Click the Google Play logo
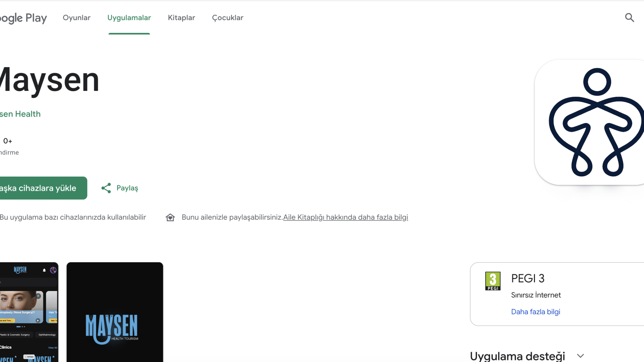Viewport: 644px width, 362px height. point(23,18)
